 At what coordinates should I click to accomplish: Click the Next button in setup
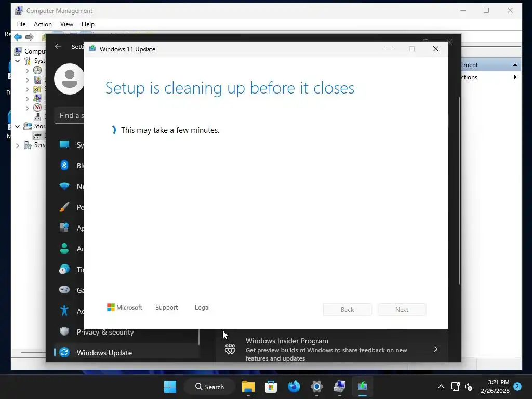(402, 310)
